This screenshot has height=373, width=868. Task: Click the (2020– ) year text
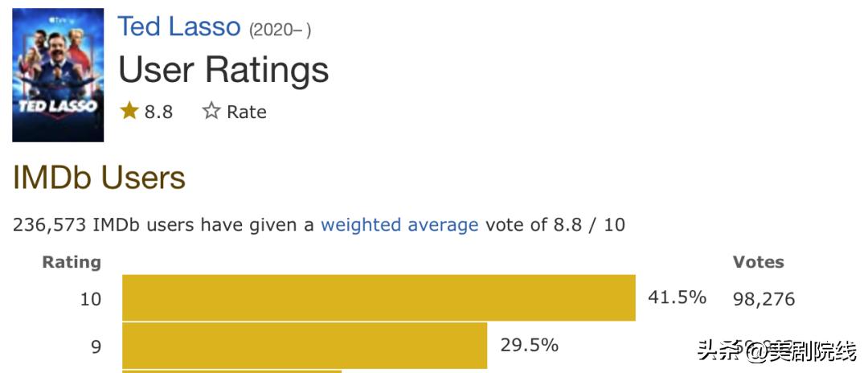(280, 30)
